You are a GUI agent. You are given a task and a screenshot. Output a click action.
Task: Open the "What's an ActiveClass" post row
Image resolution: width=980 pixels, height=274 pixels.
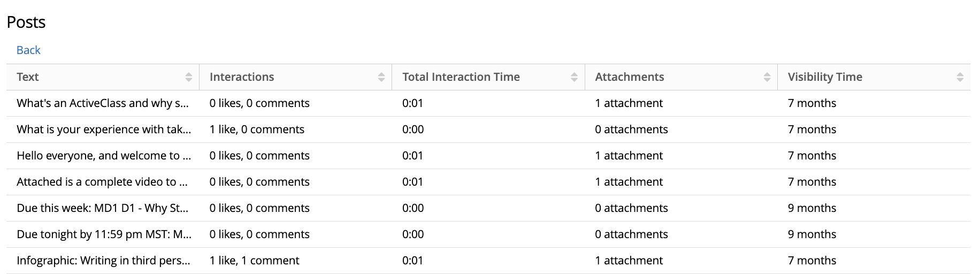[488, 103]
